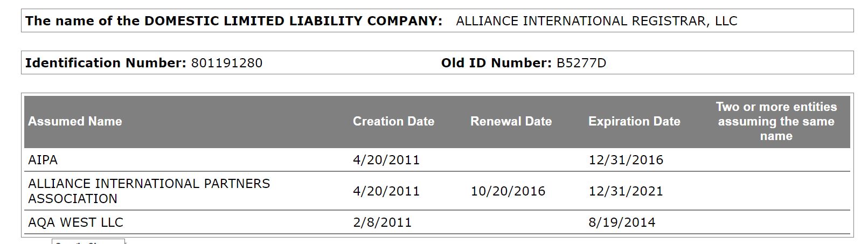Click the 'Old ID Number:' label
868x244 pixels.
coord(496,63)
